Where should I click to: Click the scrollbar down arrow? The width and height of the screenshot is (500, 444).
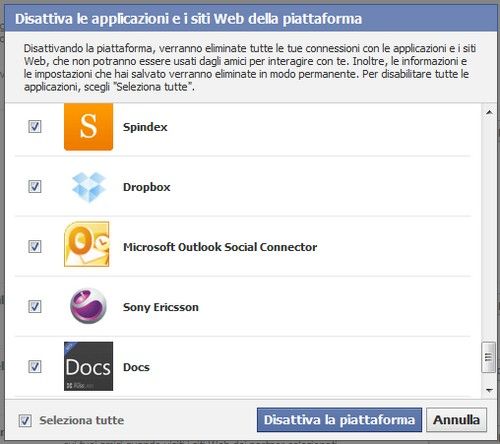coord(489,390)
